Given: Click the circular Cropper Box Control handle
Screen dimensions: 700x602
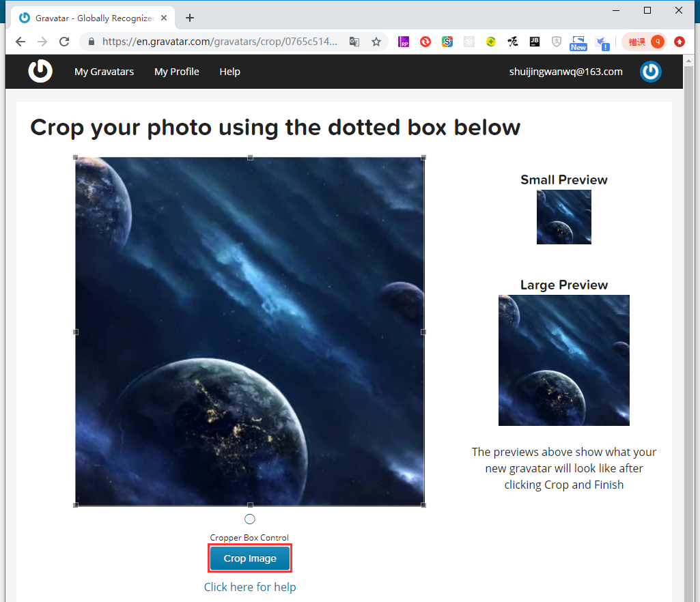Looking at the screenshot, I should pos(250,519).
